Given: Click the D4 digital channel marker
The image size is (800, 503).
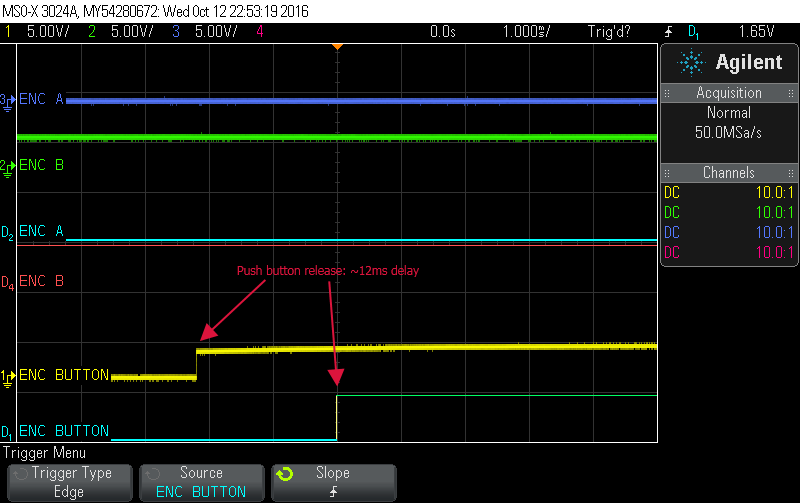Looking at the screenshot, I should click(x=7, y=282).
